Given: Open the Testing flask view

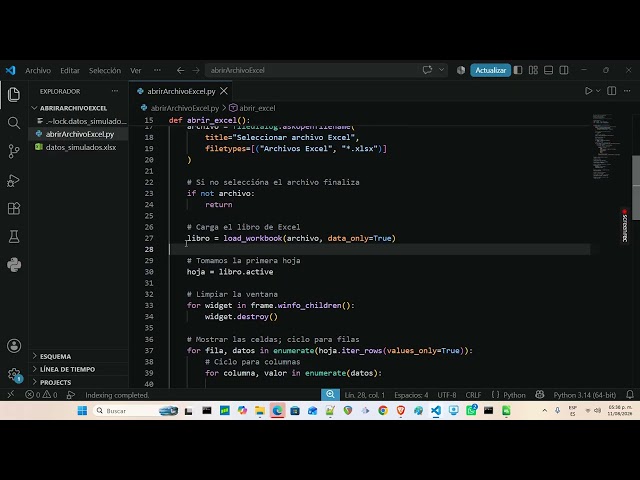Looking at the screenshot, I should coord(14,237).
